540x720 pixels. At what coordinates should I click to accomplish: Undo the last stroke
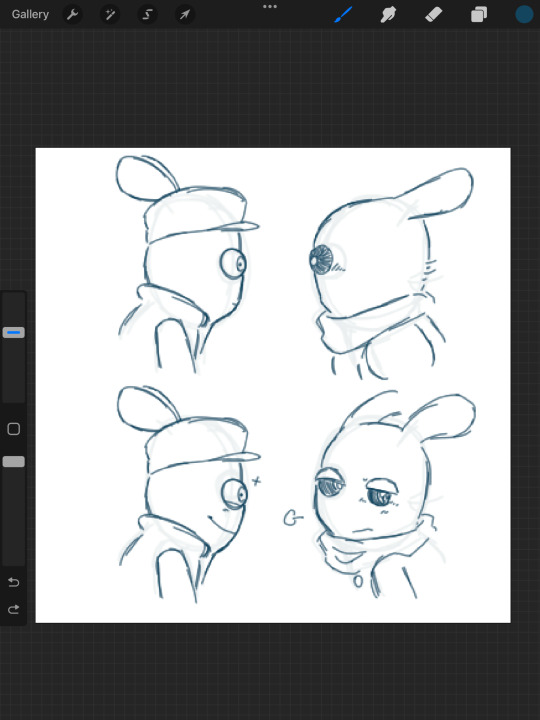(x=14, y=582)
